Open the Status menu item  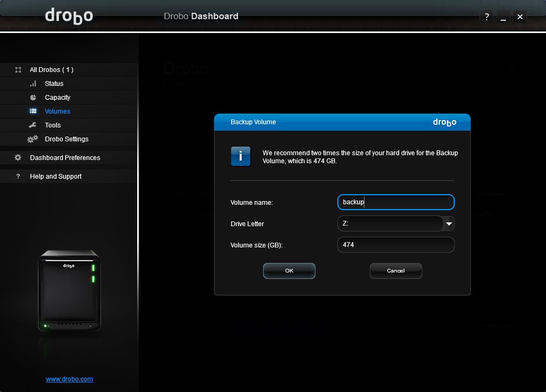tap(69, 84)
